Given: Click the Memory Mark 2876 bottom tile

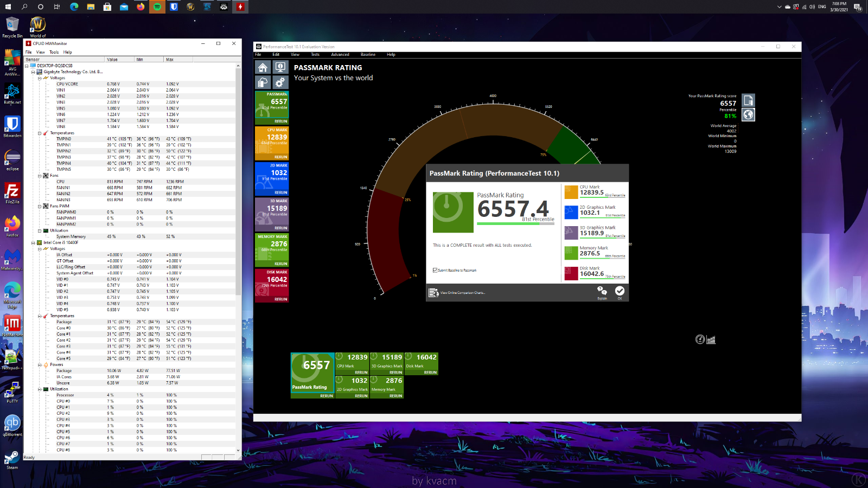Looking at the screenshot, I should pos(387,387).
